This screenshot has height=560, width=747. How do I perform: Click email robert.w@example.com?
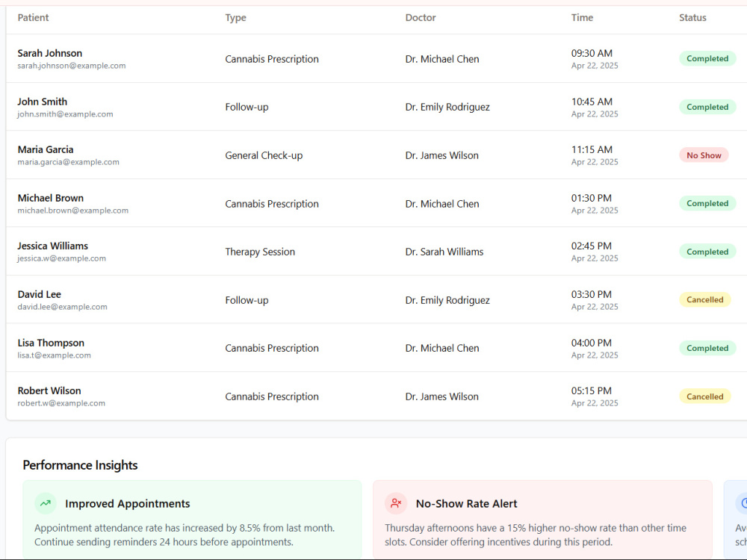coord(61,403)
